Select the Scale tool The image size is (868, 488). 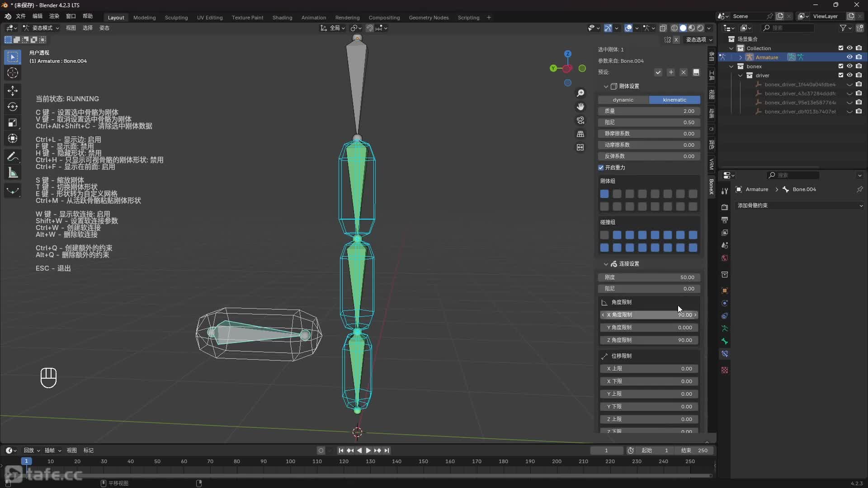pos(13,122)
